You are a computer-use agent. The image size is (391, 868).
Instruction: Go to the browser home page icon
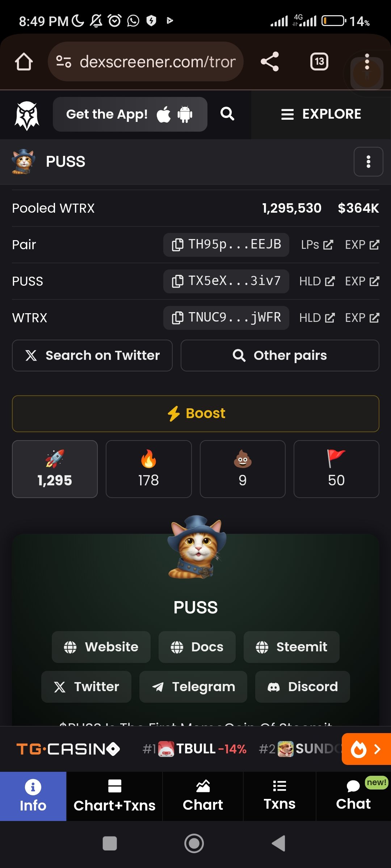[24, 61]
